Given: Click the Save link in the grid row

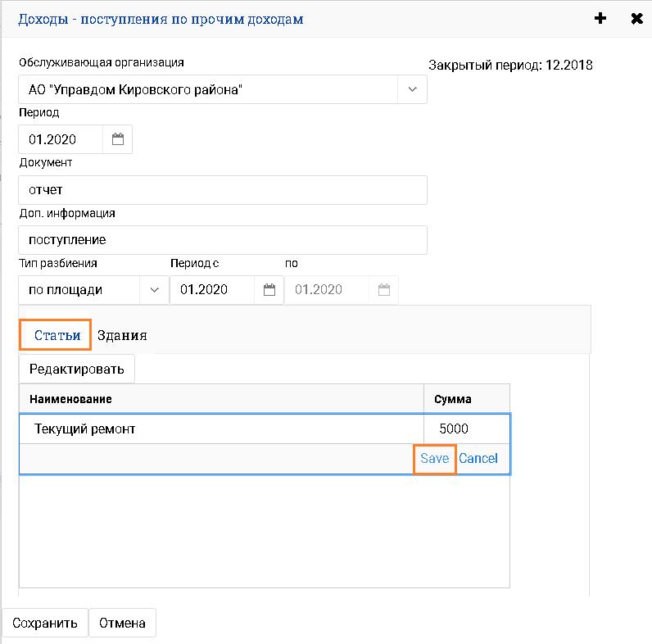Looking at the screenshot, I should coord(434,458).
